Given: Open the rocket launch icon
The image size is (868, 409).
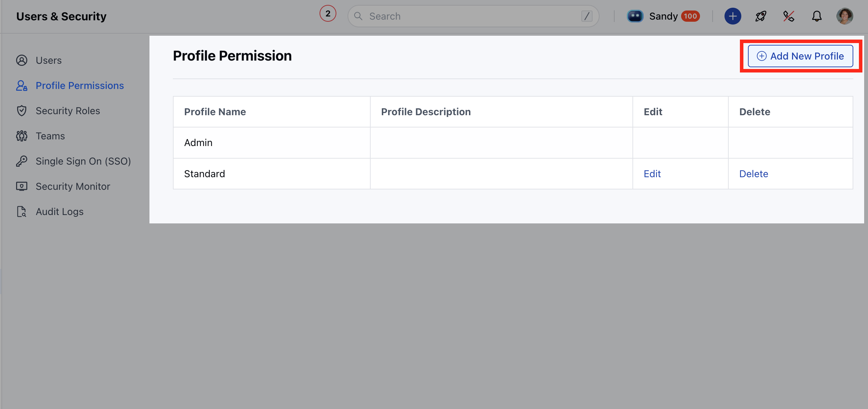Looking at the screenshot, I should click(x=761, y=16).
